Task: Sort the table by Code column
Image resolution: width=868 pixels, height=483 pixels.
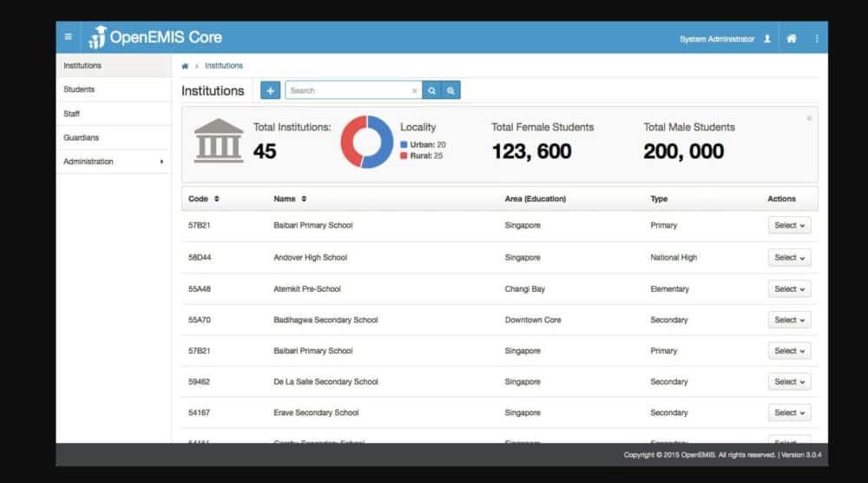Action: 216,199
